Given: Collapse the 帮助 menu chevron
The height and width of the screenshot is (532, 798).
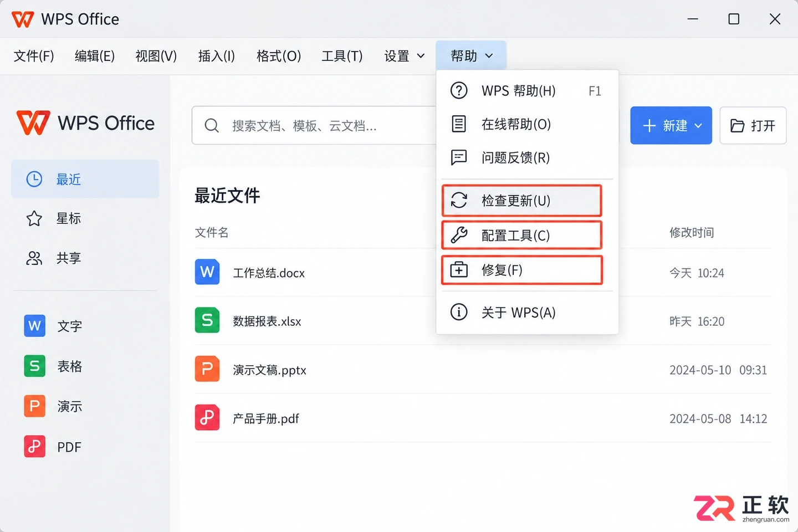Looking at the screenshot, I should [489, 56].
